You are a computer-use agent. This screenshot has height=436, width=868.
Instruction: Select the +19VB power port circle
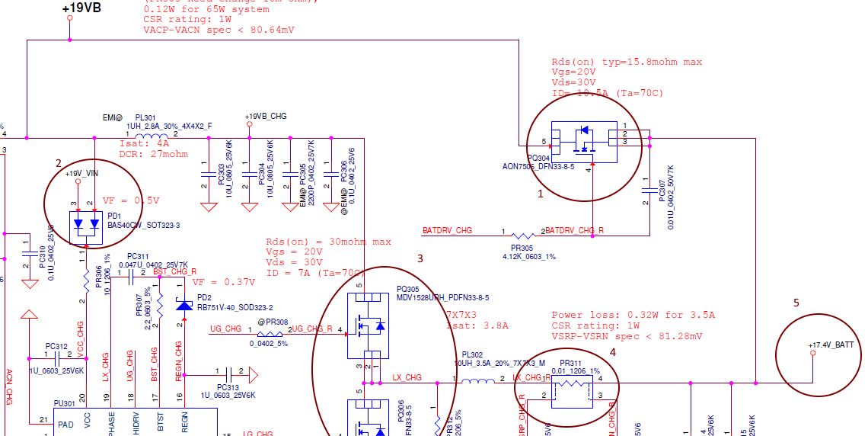70,18
